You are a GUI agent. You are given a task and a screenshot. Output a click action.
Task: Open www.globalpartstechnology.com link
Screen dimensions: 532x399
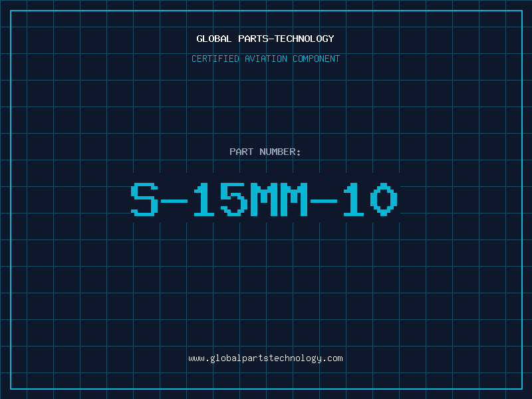point(265,358)
